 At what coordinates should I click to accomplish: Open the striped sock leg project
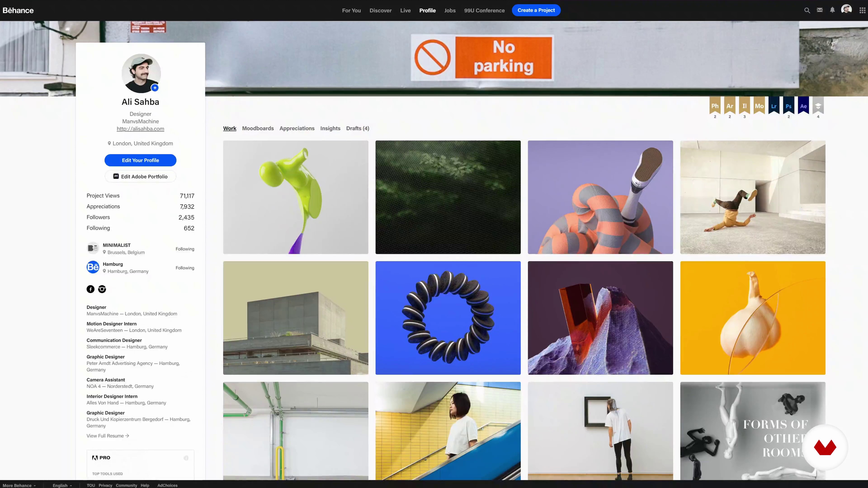coord(600,197)
